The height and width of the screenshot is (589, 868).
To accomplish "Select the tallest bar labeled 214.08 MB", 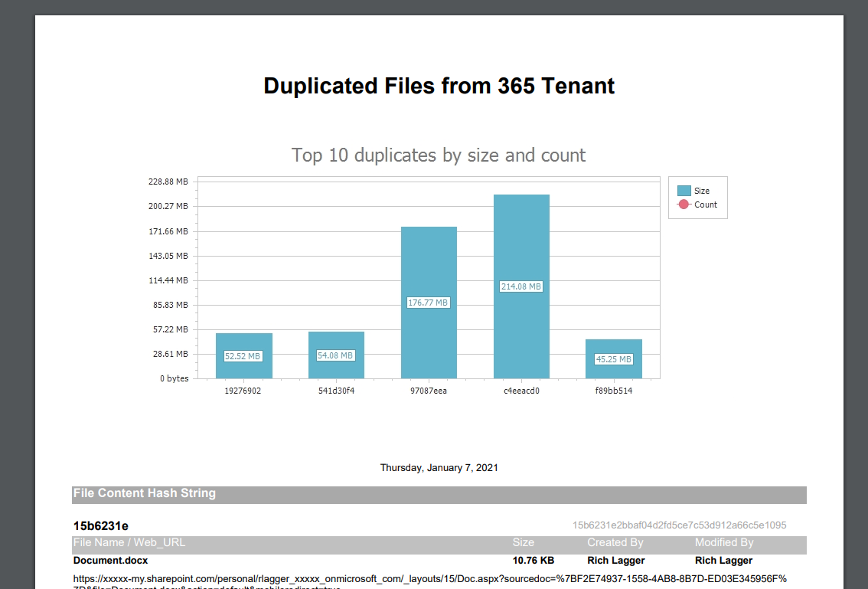I will point(521,283).
